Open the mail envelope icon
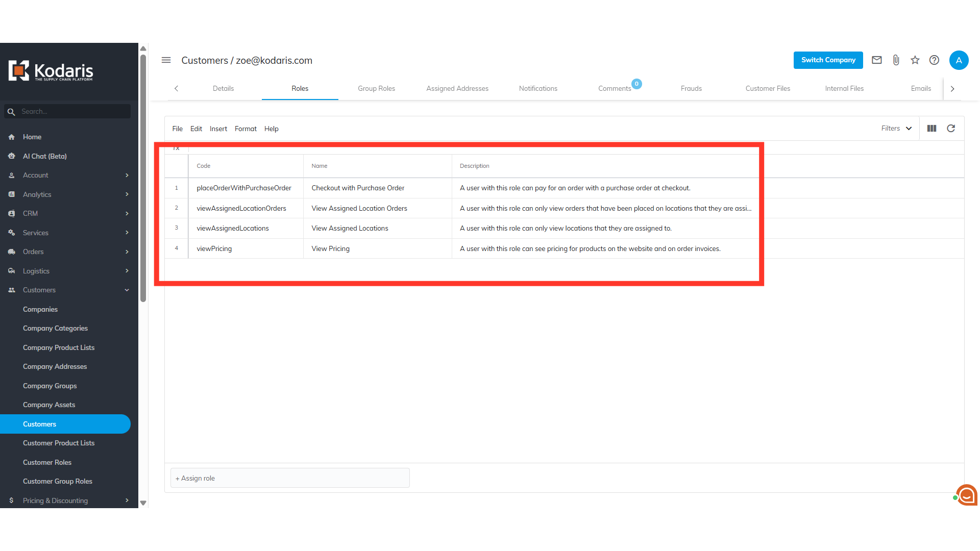This screenshot has width=980, height=551. pyautogui.click(x=876, y=60)
